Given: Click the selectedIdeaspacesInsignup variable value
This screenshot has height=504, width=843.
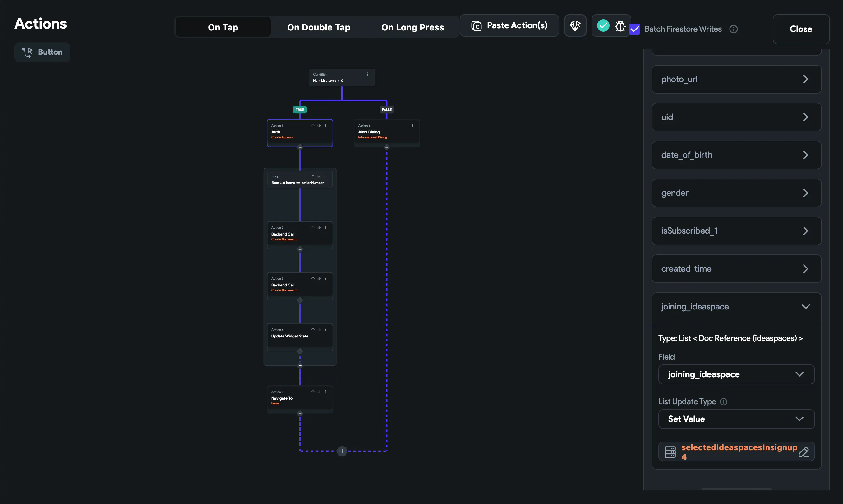Looking at the screenshot, I should click(739, 452).
